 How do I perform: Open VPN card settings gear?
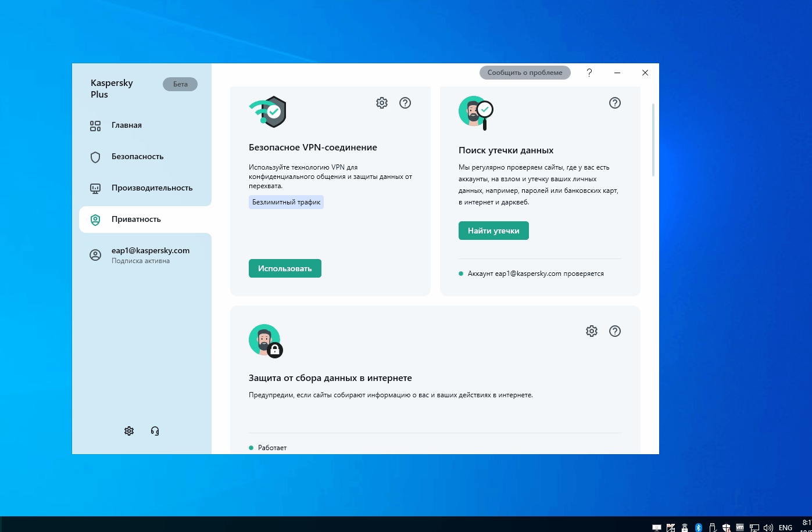point(382,103)
